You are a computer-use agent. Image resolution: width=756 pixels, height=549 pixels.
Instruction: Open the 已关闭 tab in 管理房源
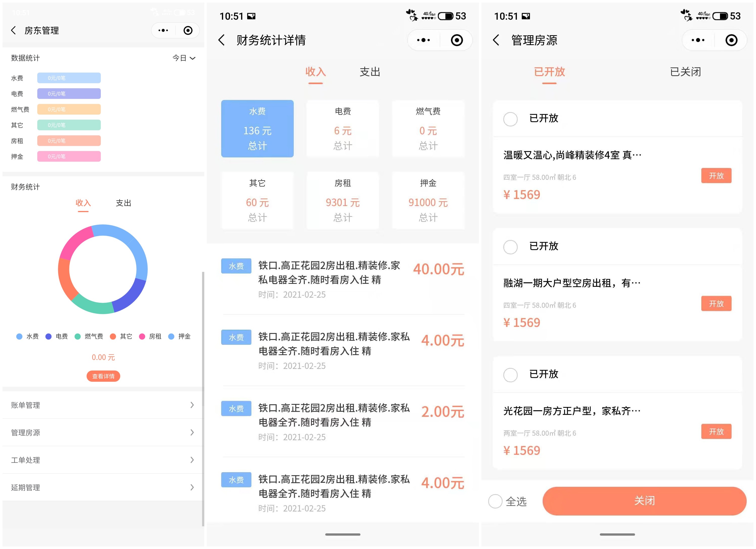(685, 72)
